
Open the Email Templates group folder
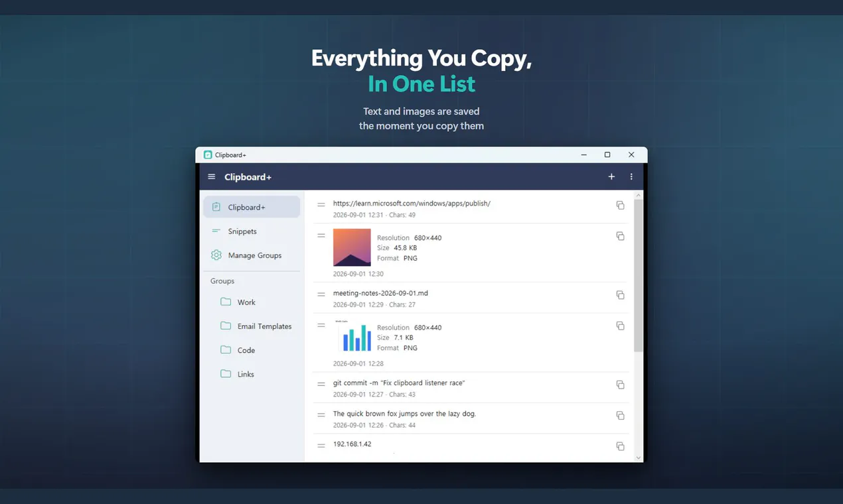pyautogui.click(x=252, y=326)
